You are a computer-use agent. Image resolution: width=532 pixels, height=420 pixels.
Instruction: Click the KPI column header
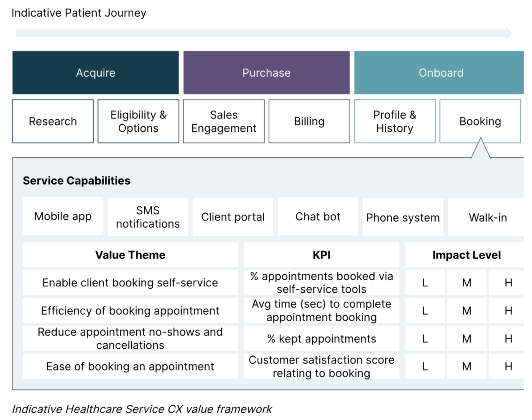[322, 255]
